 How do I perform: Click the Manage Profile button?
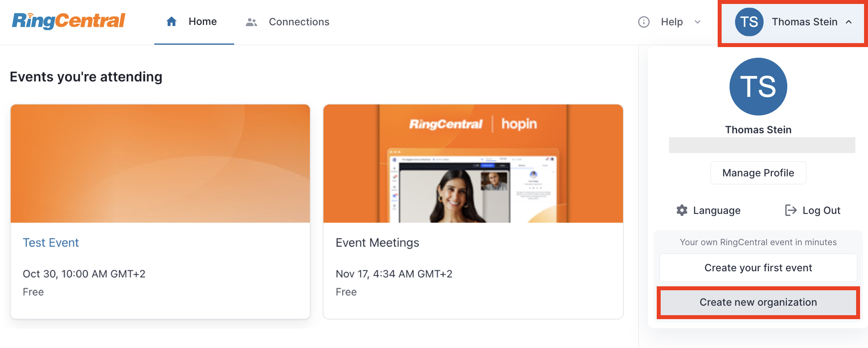[x=758, y=173]
